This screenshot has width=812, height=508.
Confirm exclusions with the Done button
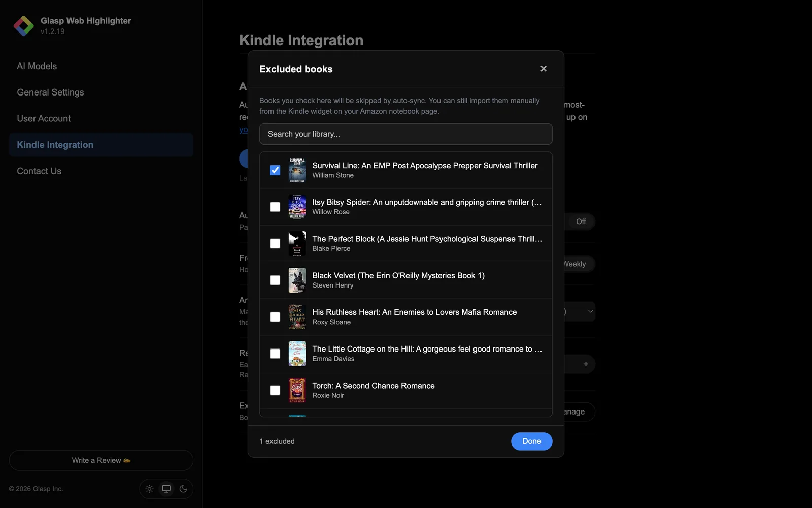pos(532,441)
